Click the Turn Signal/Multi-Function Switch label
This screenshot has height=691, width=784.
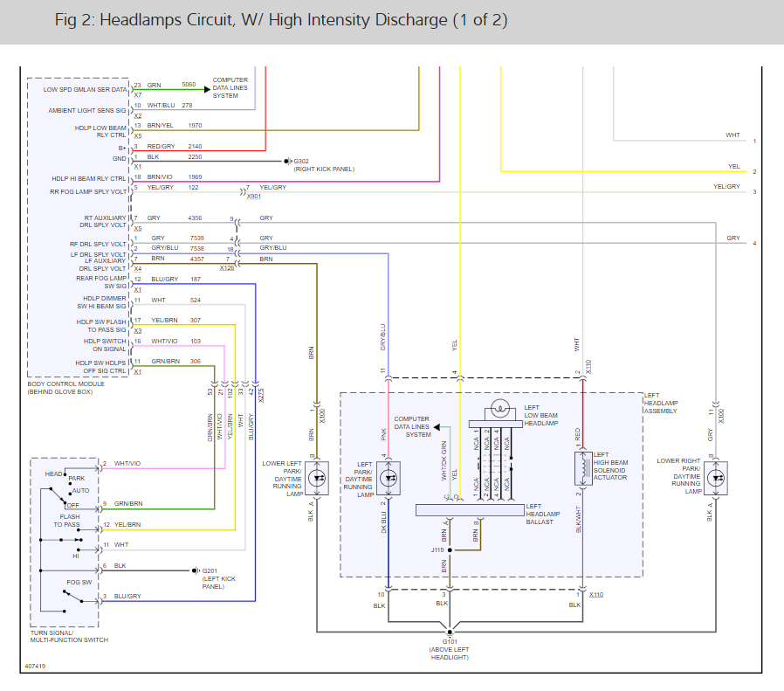tap(68, 637)
